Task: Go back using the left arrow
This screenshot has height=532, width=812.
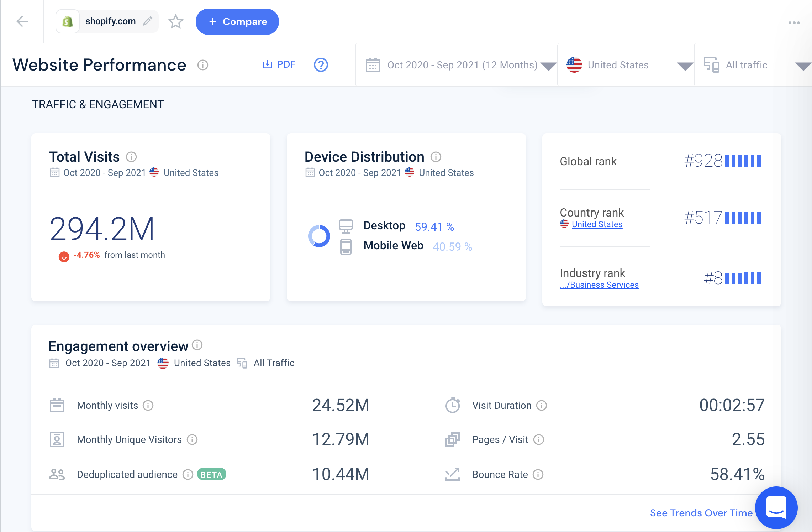Action: click(x=22, y=21)
